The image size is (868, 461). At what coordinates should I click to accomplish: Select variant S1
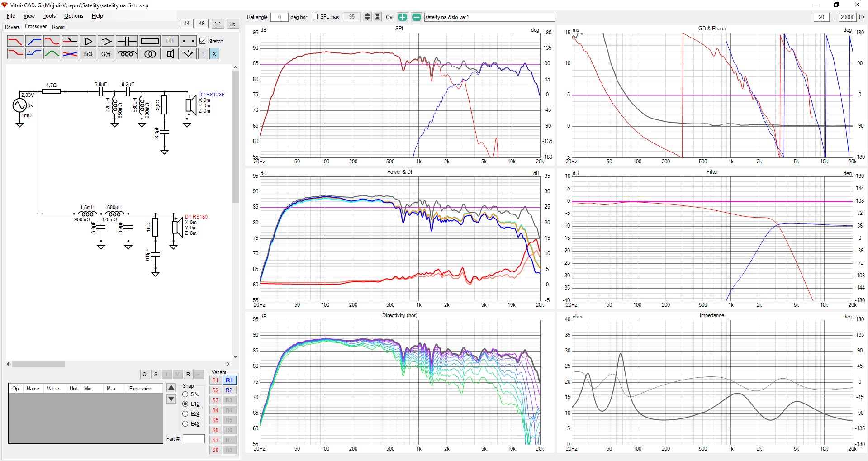[215, 380]
